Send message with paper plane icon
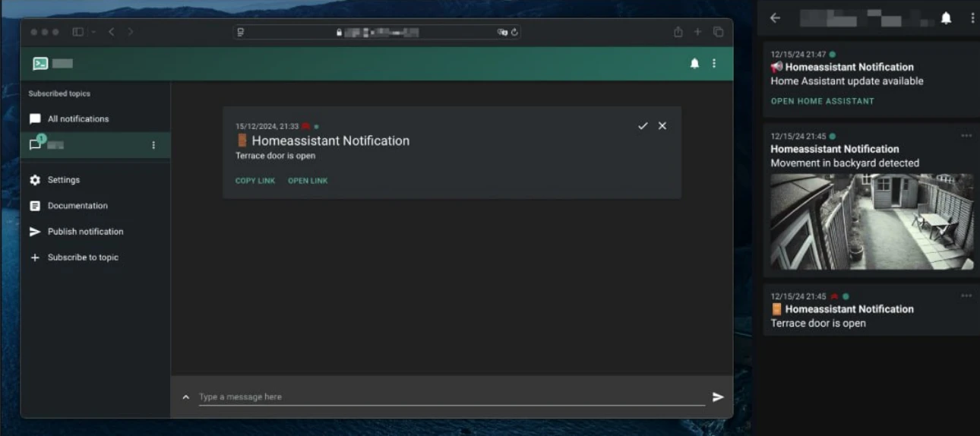The height and width of the screenshot is (436, 980). (718, 397)
